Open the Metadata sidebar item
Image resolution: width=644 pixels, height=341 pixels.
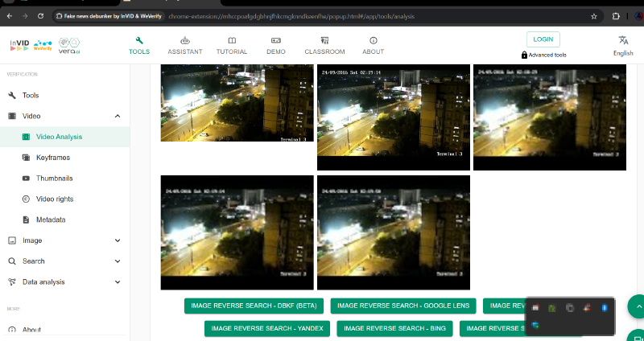(x=50, y=220)
